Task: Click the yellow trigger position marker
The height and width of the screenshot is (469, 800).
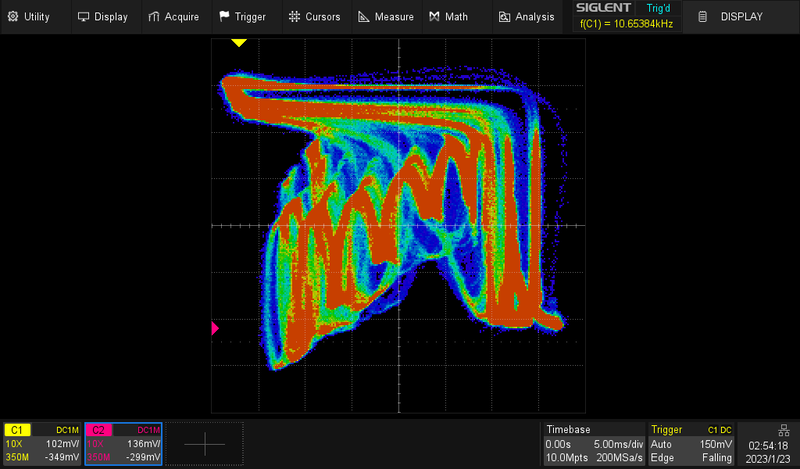Action: pos(239,42)
